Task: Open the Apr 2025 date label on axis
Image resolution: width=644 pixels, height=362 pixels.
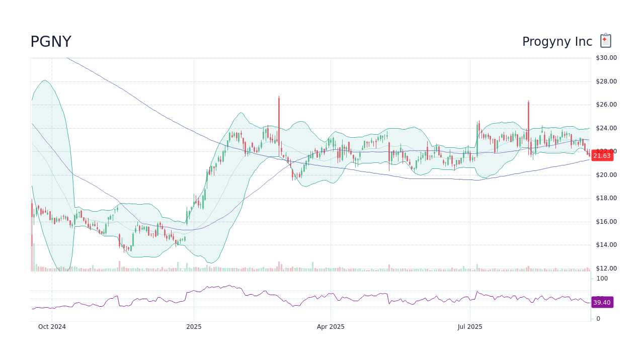Action: [x=332, y=326]
